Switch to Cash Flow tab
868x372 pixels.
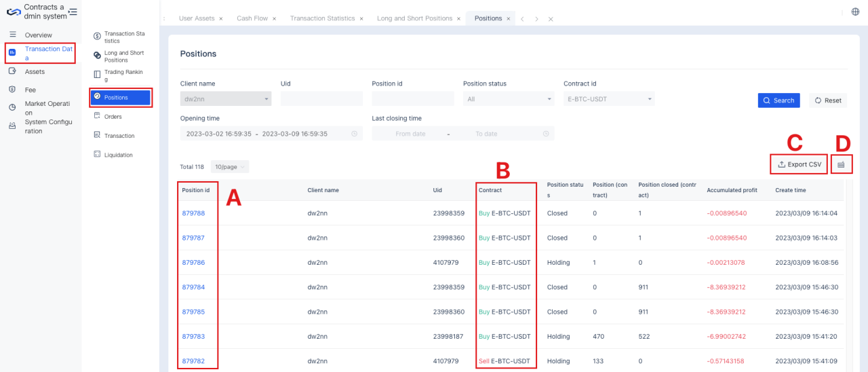click(252, 18)
